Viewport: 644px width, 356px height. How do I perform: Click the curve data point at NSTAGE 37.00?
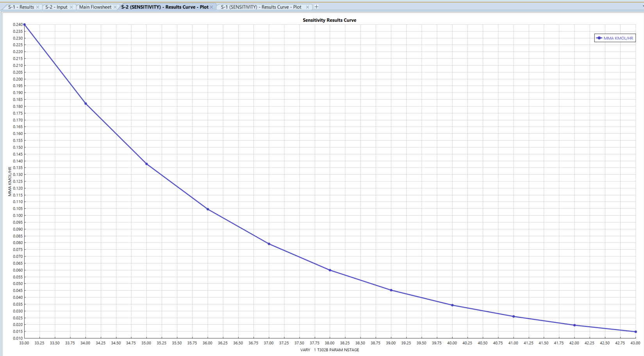[269, 244]
